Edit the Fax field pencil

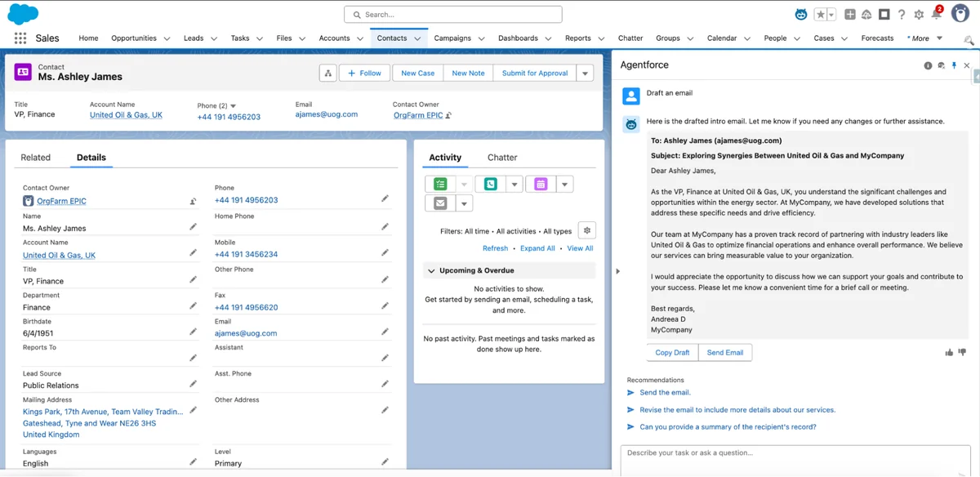385,306
